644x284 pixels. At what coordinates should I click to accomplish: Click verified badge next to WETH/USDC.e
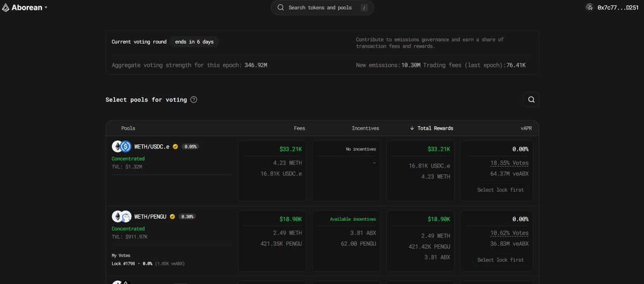pos(175,147)
